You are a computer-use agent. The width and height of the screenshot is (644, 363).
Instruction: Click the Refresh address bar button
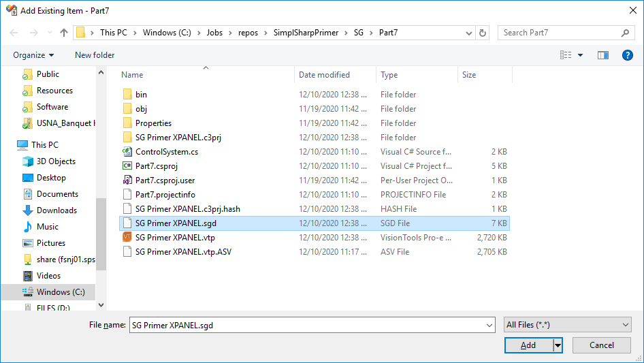click(483, 33)
